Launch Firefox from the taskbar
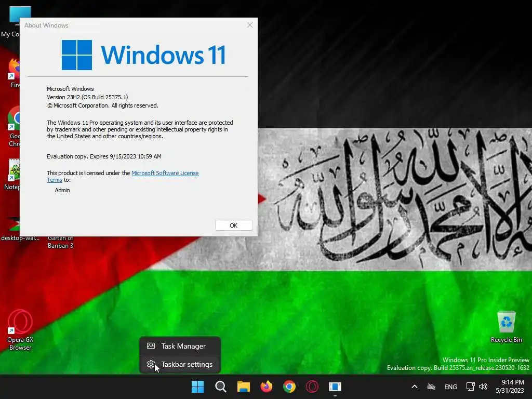This screenshot has width=532, height=399. (267, 387)
